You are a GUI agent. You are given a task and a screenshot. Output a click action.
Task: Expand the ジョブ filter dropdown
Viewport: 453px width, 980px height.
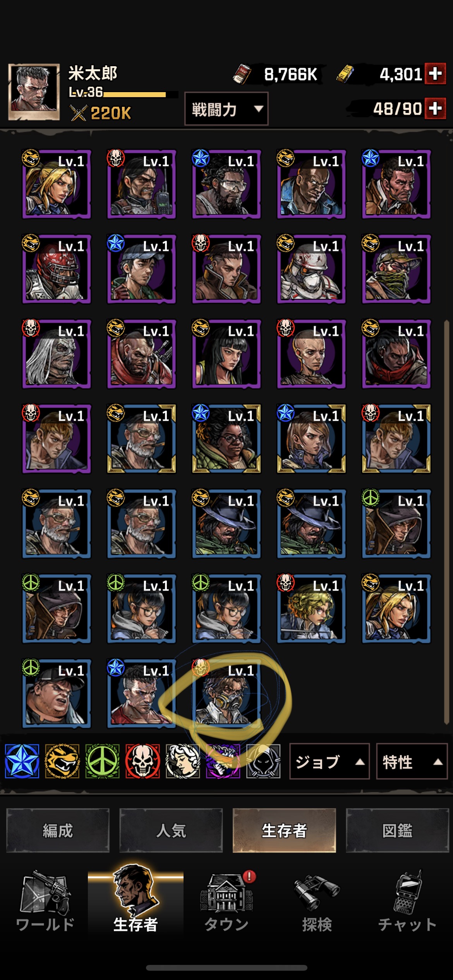(x=329, y=761)
